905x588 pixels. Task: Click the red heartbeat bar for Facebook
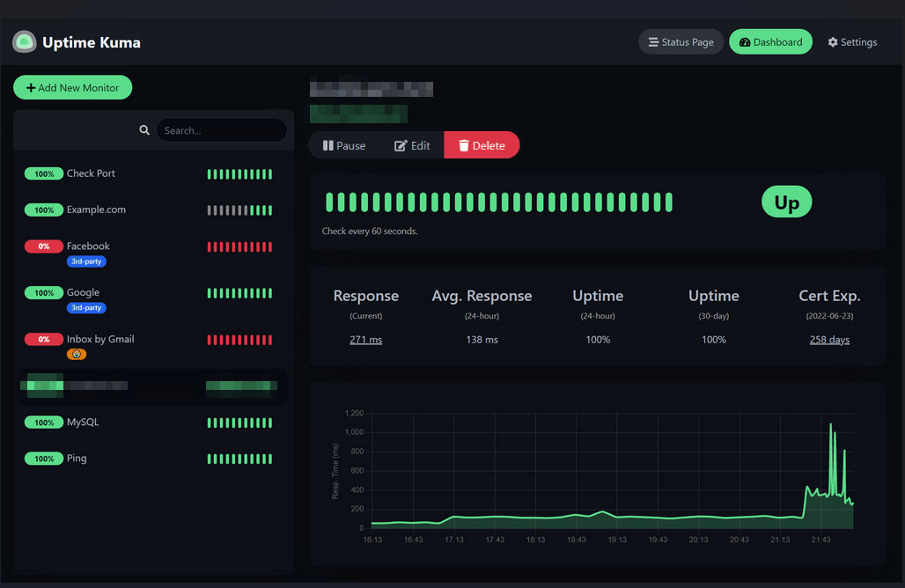pyautogui.click(x=239, y=247)
